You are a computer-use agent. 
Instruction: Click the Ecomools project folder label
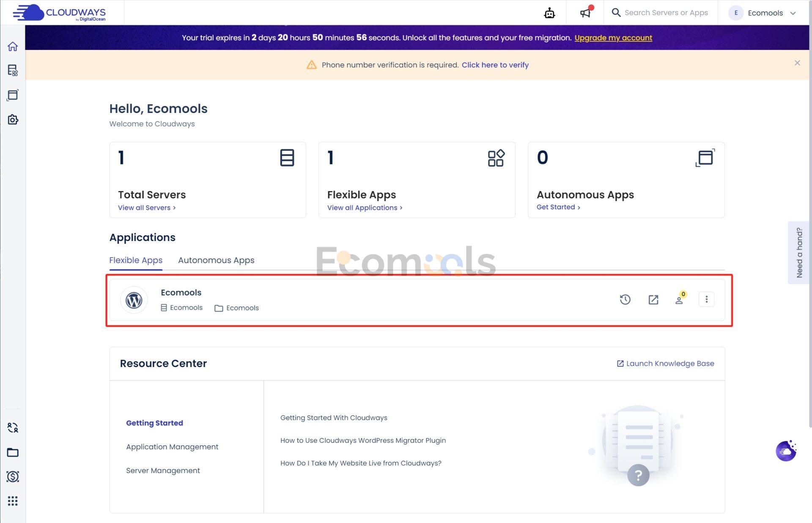coord(237,308)
